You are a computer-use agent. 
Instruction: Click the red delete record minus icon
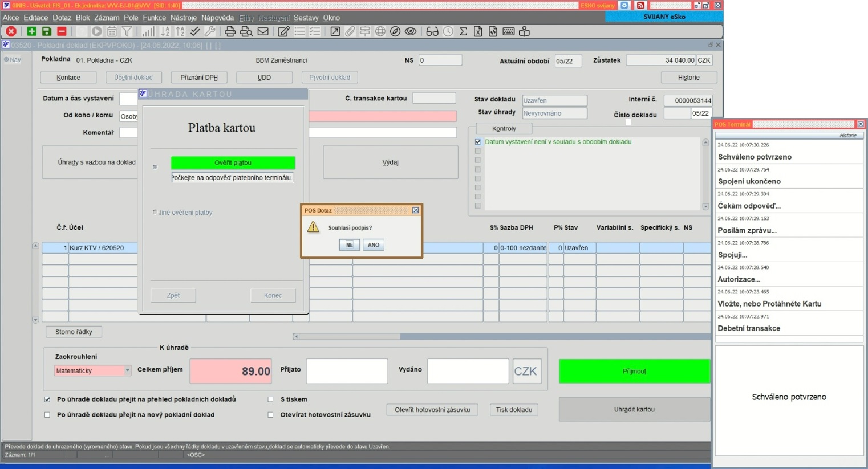pyautogui.click(x=62, y=32)
